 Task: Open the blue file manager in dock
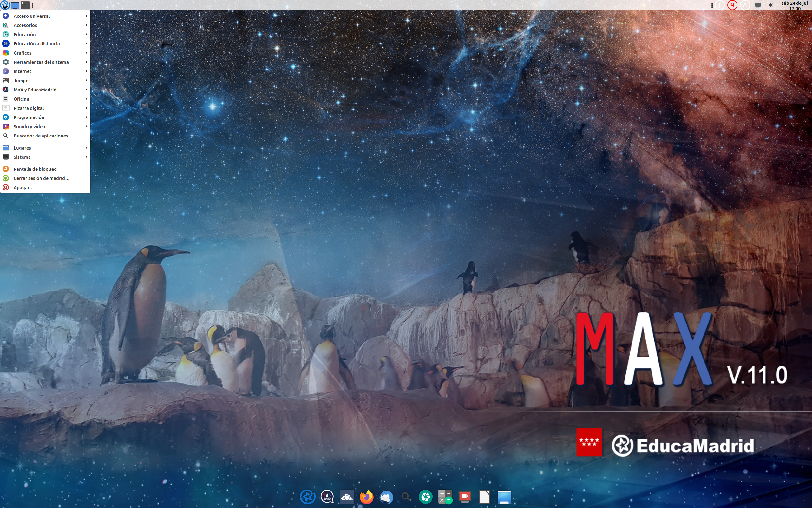[x=504, y=497]
